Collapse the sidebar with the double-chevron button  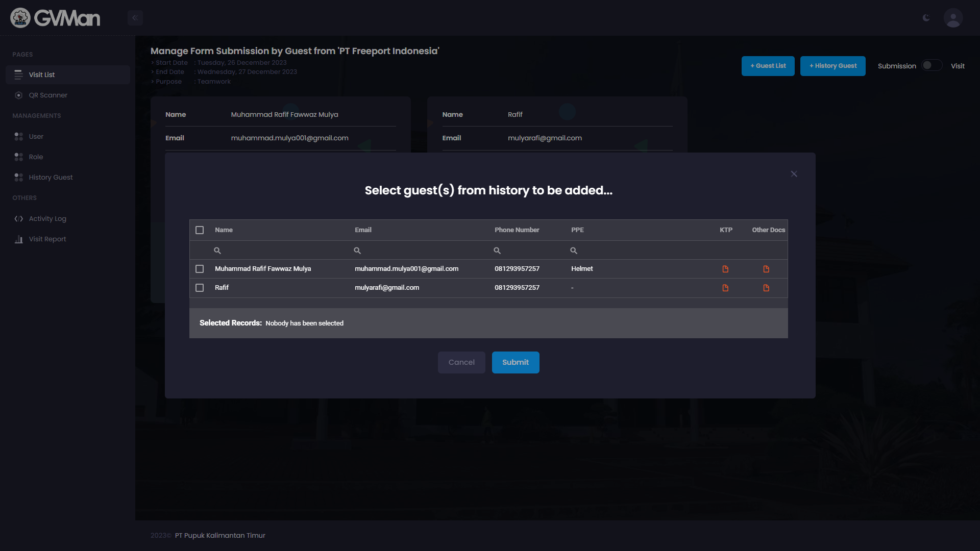point(135,18)
